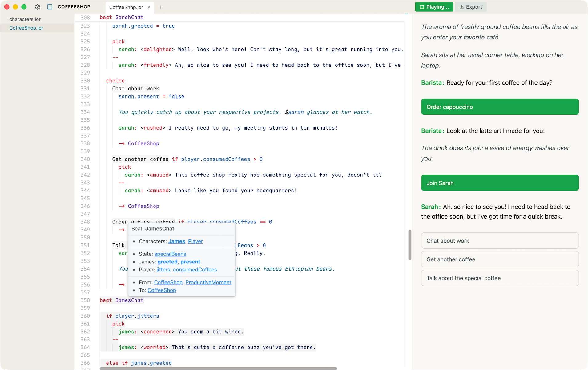Viewport: 588px width, 370px height.
Task: Click the 'choice' keyword on line 330
Action: click(x=115, y=81)
